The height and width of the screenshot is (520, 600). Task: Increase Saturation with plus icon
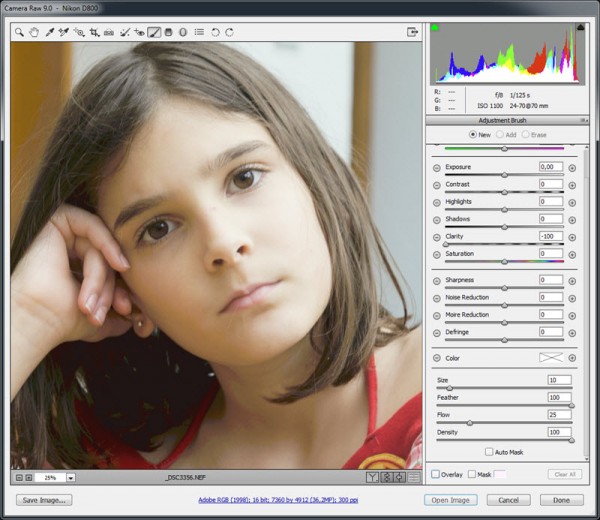tap(572, 255)
